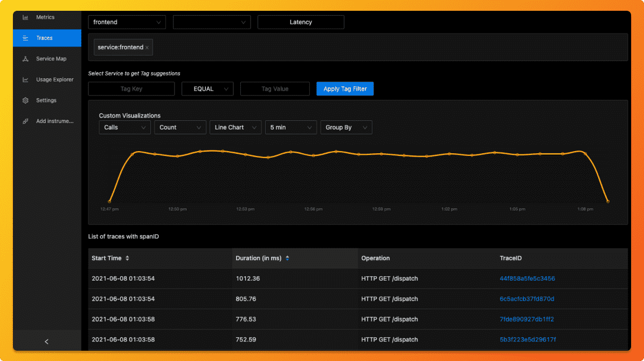Select Latency from the top bar
644x361 pixels.
tap(301, 22)
